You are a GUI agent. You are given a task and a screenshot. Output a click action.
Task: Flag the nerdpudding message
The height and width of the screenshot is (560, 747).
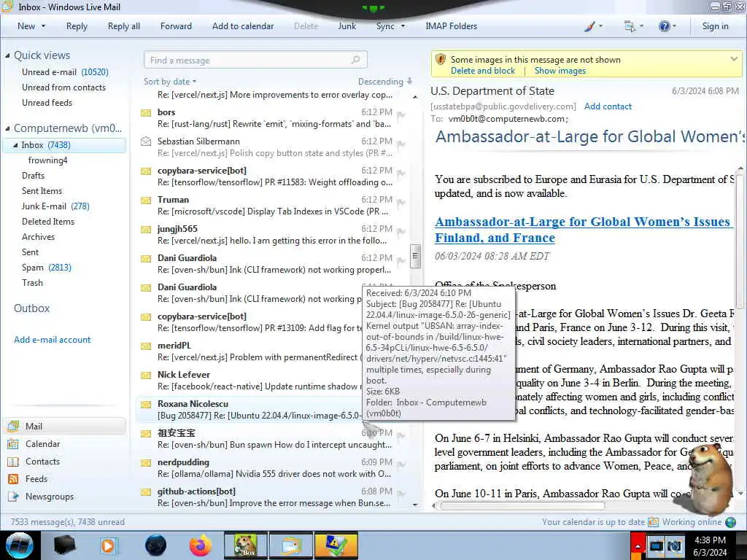click(402, 464)
